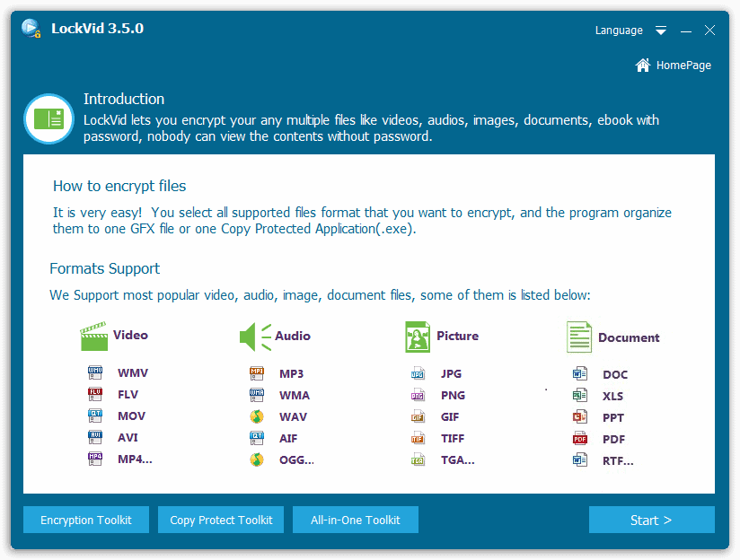Click the FLV format label
This screenshot has width=740, height=560.
tap(128, 394)
